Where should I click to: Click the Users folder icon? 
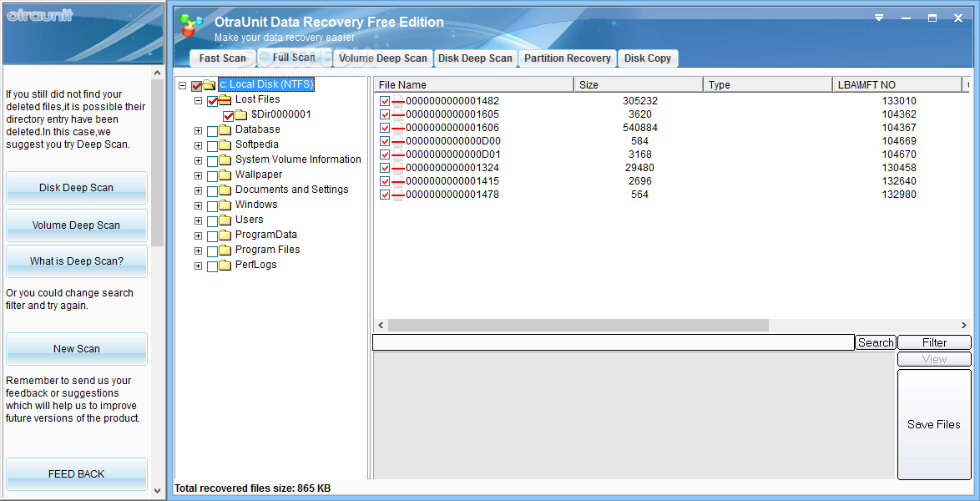[x=225, y=220]
